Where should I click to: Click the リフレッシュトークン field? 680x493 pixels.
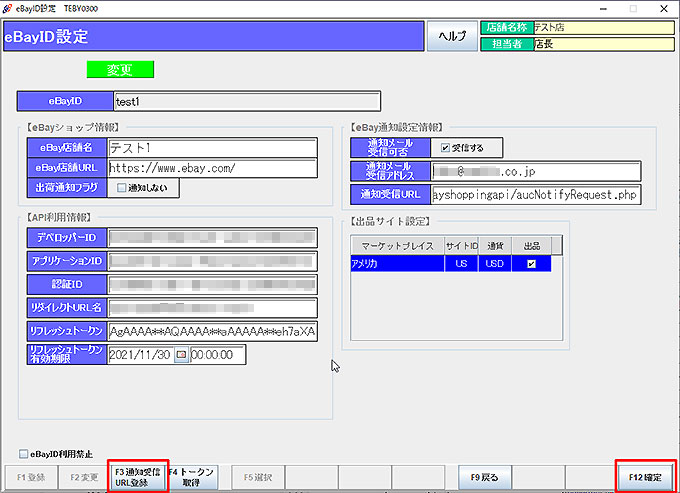click(x=212, y=331)
